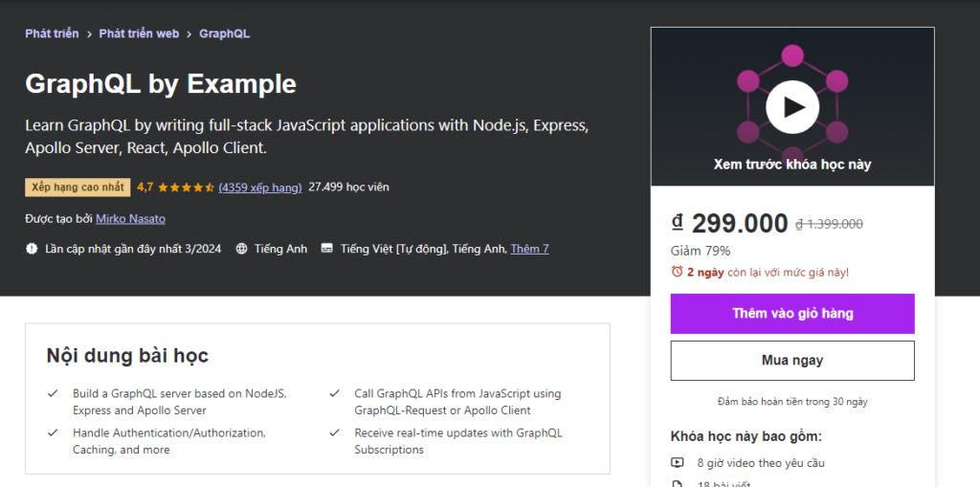View the 4359 xếp hạng ratings link

[260, 188]
